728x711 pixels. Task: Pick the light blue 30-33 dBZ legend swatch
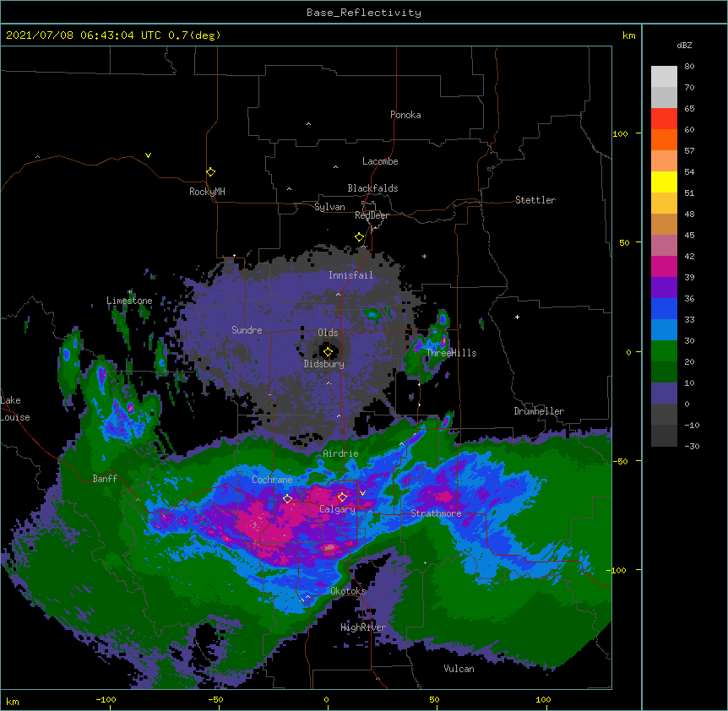[664, 329]
